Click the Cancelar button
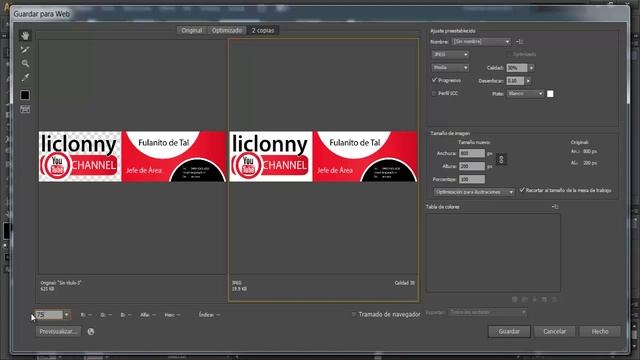Screen dimensions: 640x360 (555, 331)
